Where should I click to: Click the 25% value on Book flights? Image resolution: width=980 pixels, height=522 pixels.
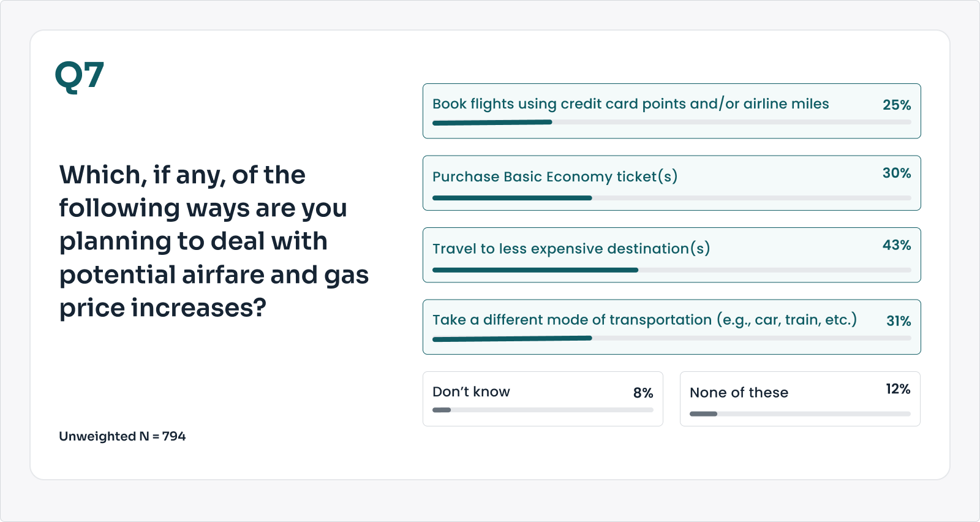(x=896, y=105)
